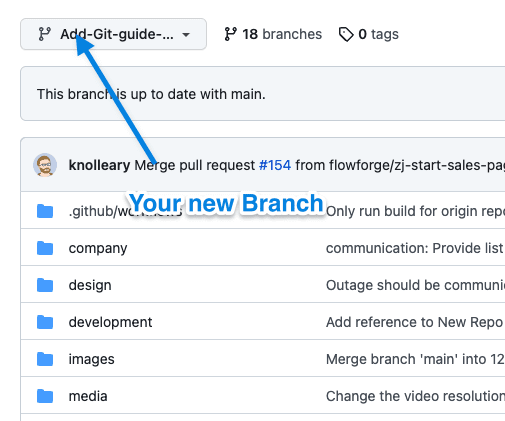Open the development folder

(x=110, y=322)
